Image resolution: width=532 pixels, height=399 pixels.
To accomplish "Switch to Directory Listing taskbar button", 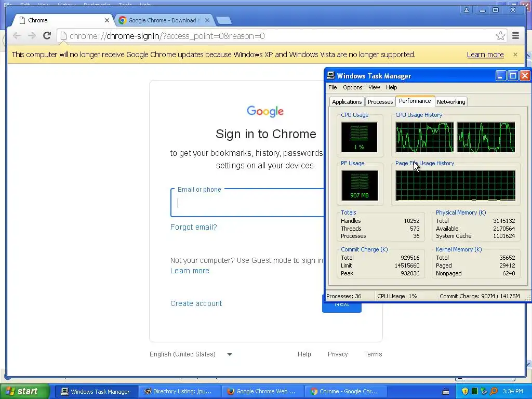I will tap(179, 392).
